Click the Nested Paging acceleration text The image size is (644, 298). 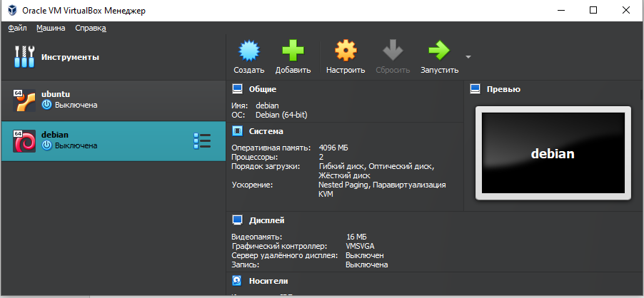[344, 185]
